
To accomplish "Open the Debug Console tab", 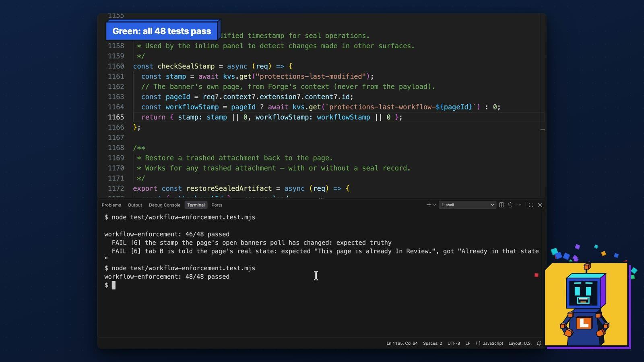I will pos(165,205).
